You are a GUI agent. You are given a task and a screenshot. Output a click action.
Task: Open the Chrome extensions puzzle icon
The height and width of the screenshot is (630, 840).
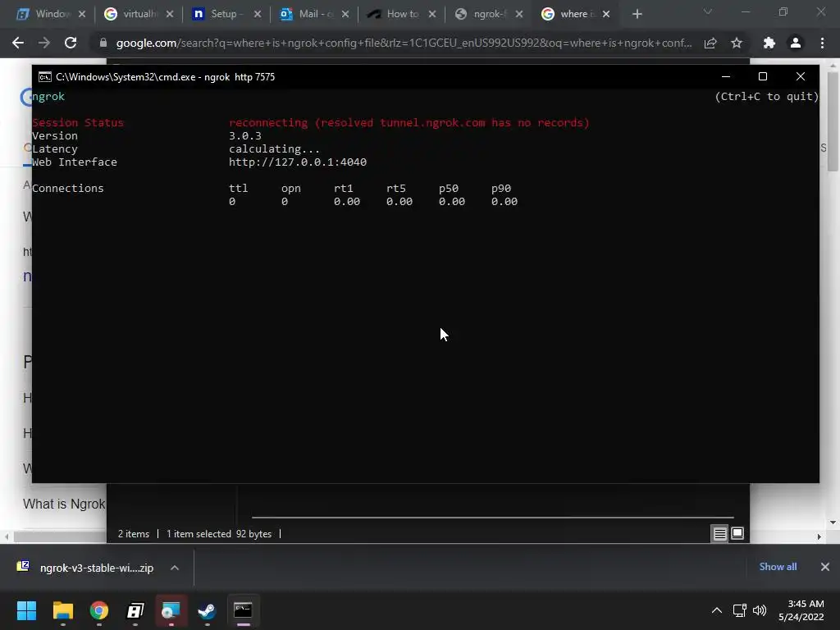[769, 43]
